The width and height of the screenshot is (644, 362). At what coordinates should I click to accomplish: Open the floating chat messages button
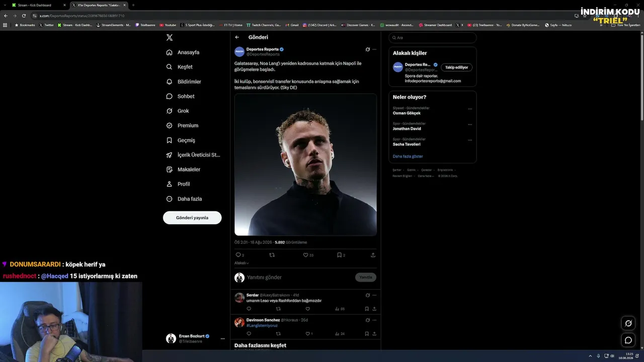pos(628,340)
